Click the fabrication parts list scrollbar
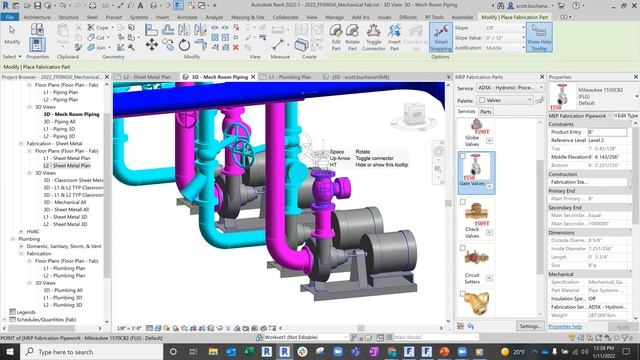The width and height of the screenshot is (640, 360). (x=540, y=216)
